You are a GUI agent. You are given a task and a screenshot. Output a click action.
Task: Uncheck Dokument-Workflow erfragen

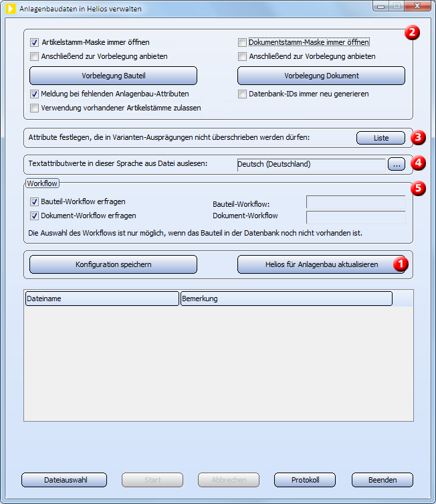tap(34, 216)
